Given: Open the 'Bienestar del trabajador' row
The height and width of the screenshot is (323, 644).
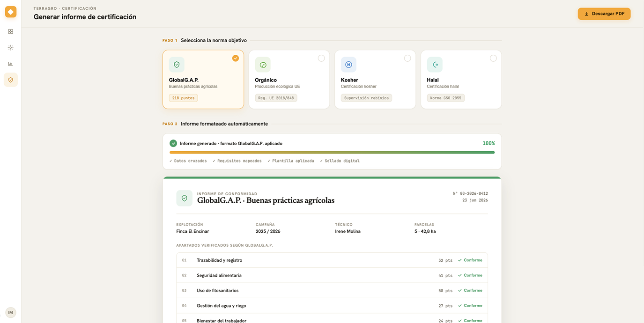Looking at the screenshot, I should (332, 318).
